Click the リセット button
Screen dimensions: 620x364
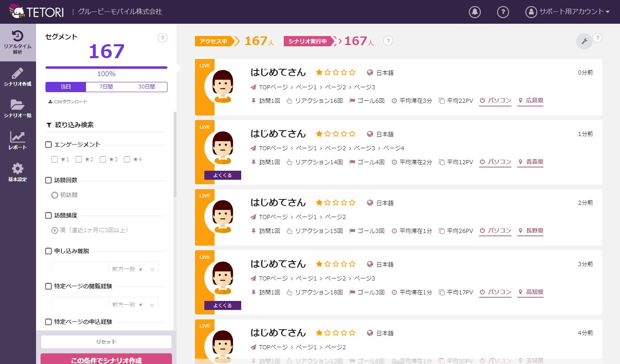(106, 342)
